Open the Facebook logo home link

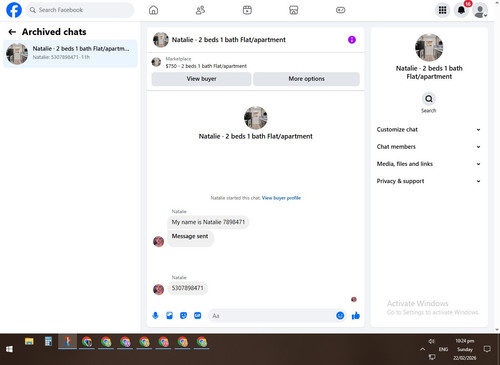(x=14, y=10)
